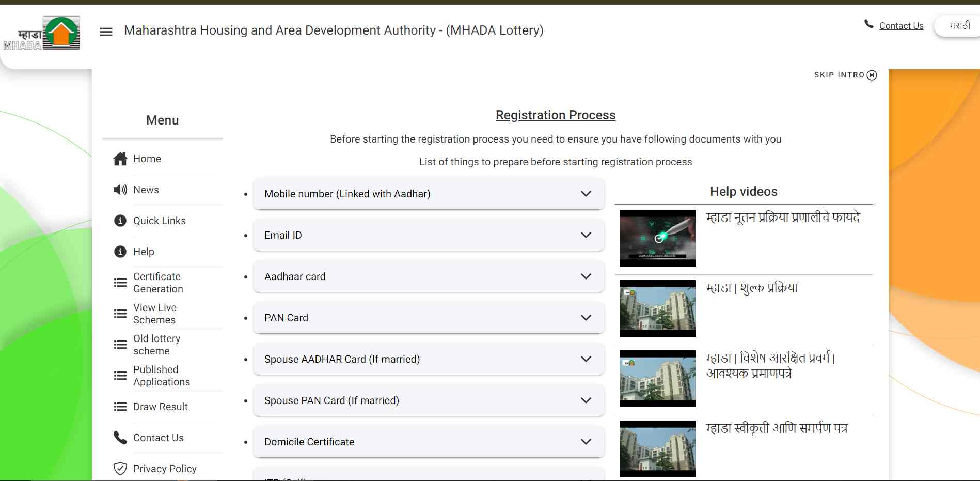The height and width of the screenshot is (481, 980).
Task: Click the Skip Intro play icon
Action: pos(872,75)
